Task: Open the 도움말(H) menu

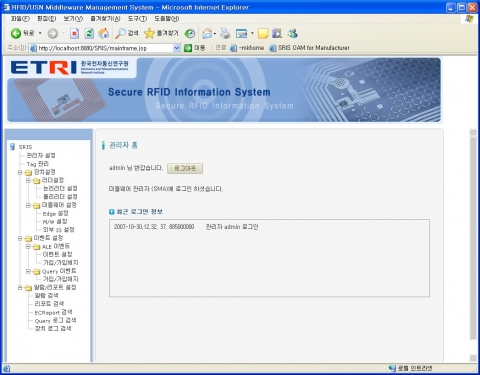Action: [x=167, y=19]
